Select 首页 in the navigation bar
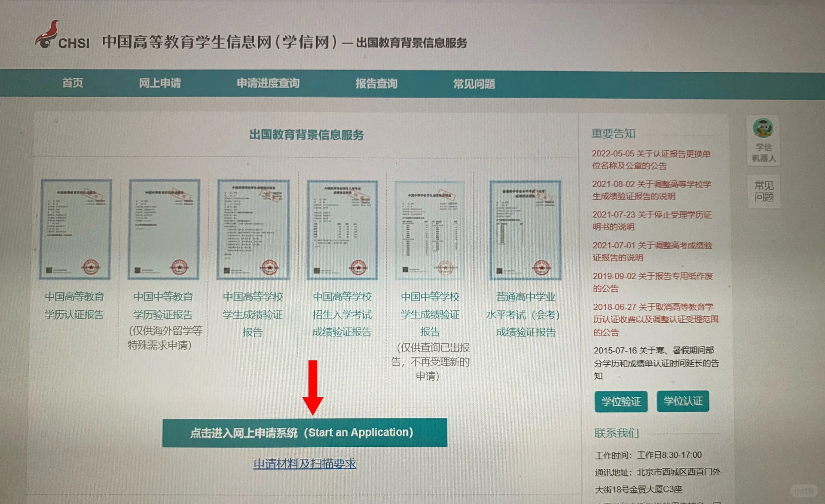 click(73, 83)
